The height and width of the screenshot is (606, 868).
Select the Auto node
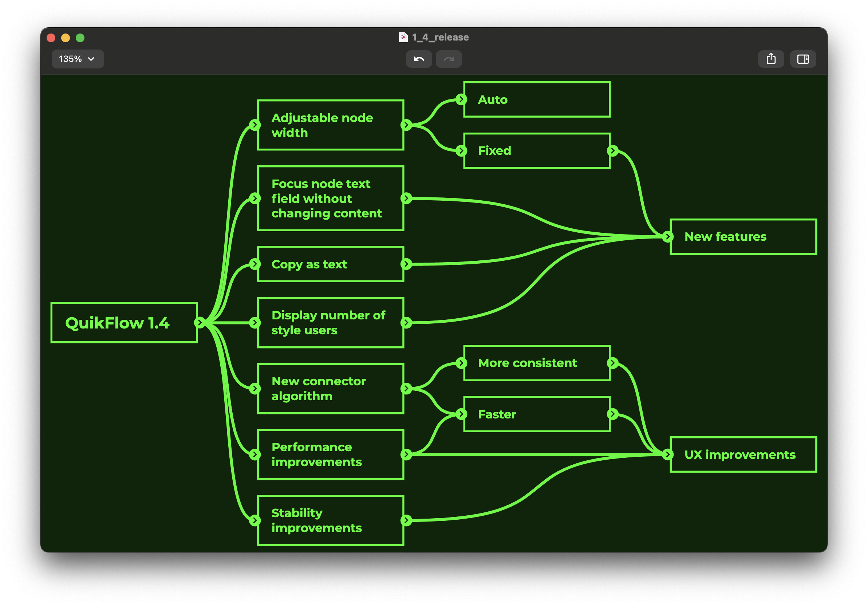(537, 100)
